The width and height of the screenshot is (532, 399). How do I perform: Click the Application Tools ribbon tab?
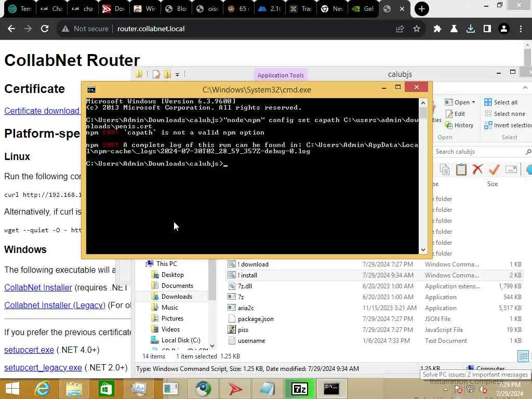click(280, 75)
